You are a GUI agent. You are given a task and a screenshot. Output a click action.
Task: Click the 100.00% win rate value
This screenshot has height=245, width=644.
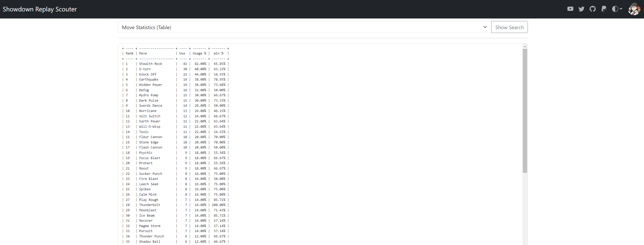point(219,205)
